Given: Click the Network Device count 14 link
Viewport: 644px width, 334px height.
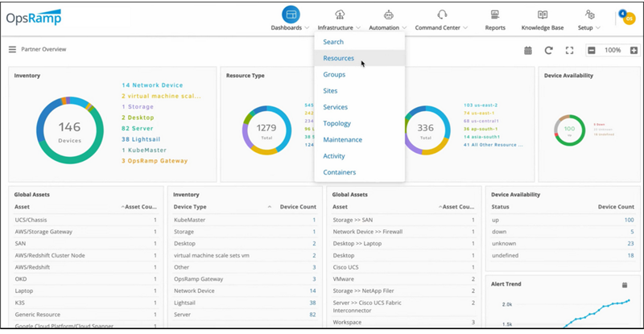Looking at the screenshot, I should pyautogui.click(x=312, y=291).
